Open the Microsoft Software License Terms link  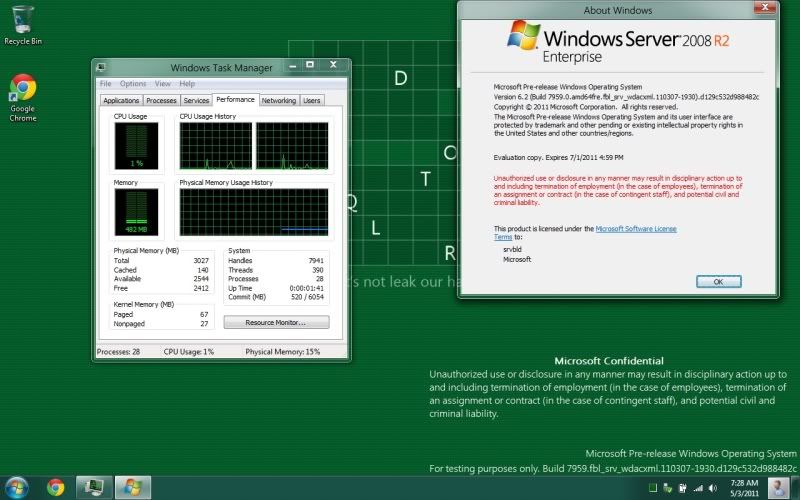click(636, 229)
